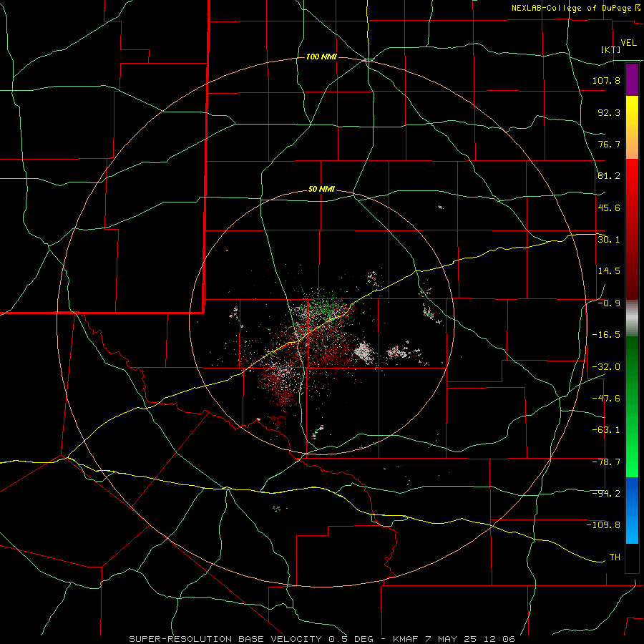The width and height of the screenshot is (644, 644).
Task: Click the -94.2 velocity scale value
Action: point(606,494)
